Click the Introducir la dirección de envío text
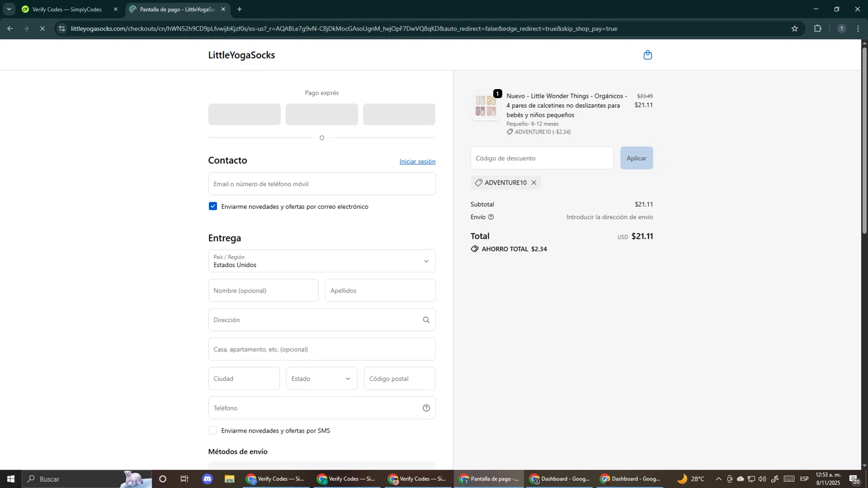The image size is (868, 488). (610, 217)
